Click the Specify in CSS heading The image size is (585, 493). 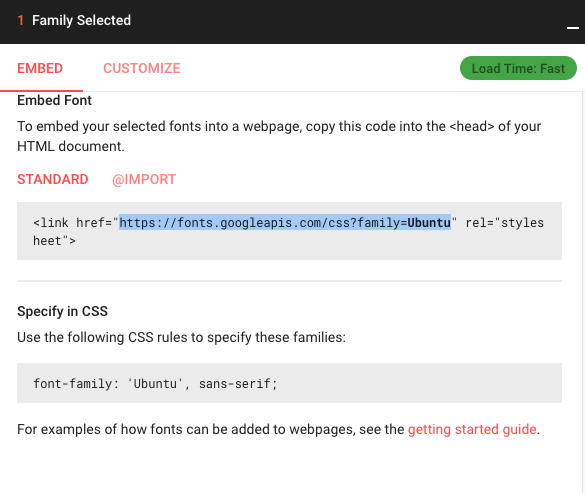coord(62,311)
